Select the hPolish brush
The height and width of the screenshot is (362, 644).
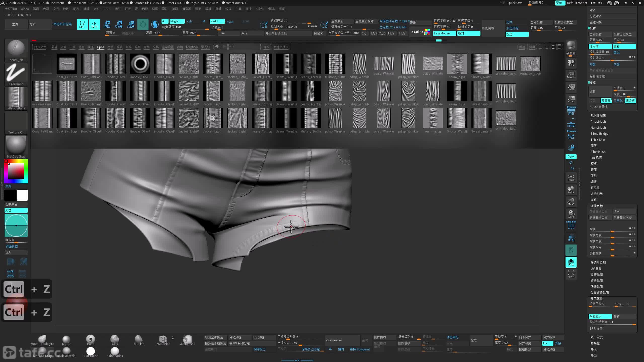(x=139, y=340)
